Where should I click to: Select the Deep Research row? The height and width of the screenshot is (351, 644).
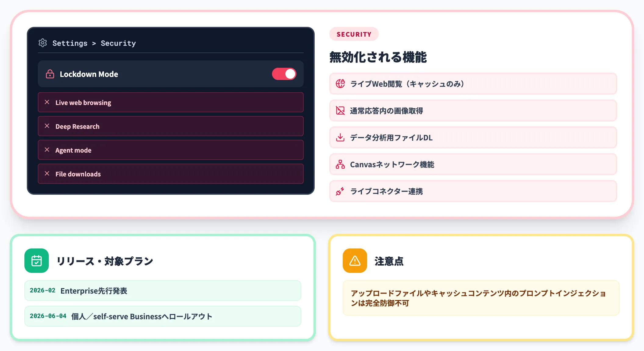point(171,126)
